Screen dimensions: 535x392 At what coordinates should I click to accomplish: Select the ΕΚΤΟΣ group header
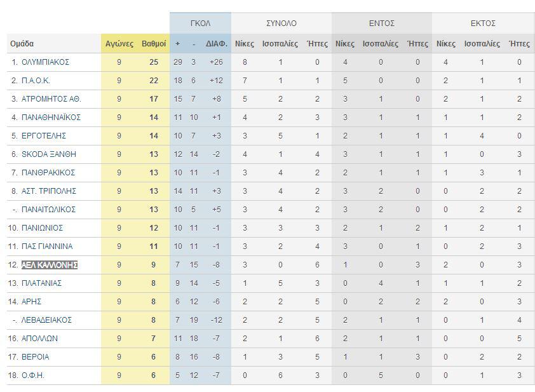pos(483,24)
